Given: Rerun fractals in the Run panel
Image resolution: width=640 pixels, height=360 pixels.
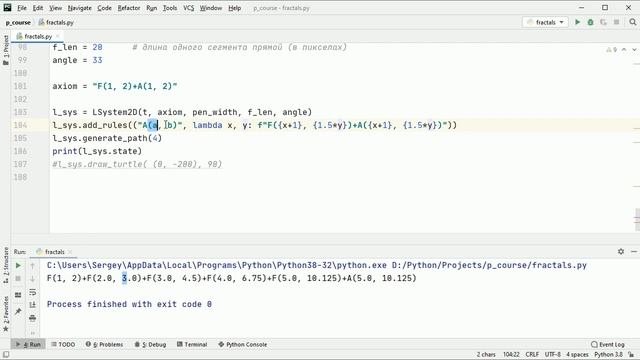Looking at the screenshot, I should point(18,266).
